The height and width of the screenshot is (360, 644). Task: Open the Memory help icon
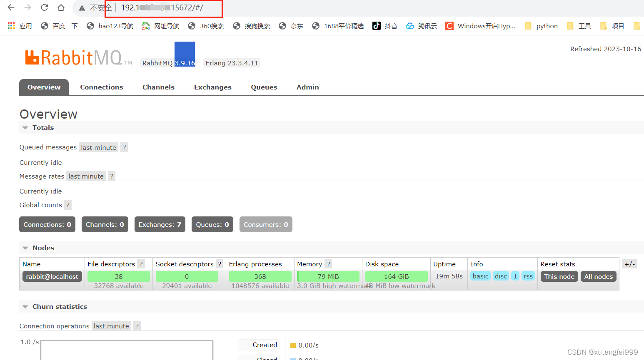328,263
